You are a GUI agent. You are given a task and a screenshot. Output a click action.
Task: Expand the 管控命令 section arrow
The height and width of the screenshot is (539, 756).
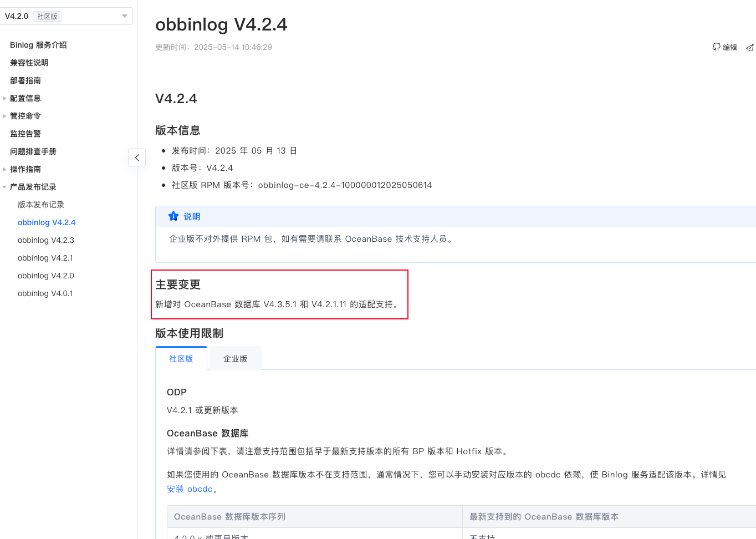click(4, 116)
